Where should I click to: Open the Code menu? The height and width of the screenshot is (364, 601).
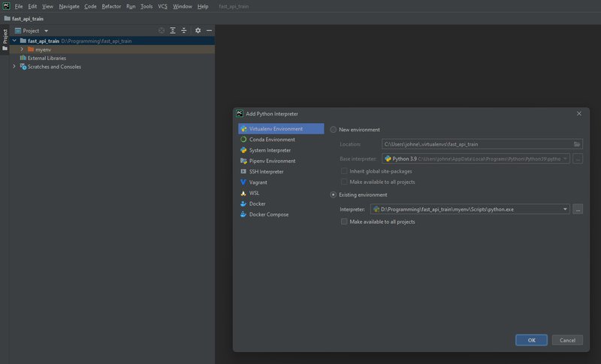coord(90,6)
